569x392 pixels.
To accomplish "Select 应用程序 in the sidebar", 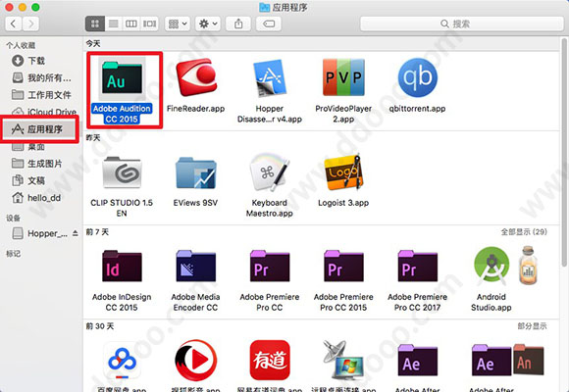I will tap(40, 129).
